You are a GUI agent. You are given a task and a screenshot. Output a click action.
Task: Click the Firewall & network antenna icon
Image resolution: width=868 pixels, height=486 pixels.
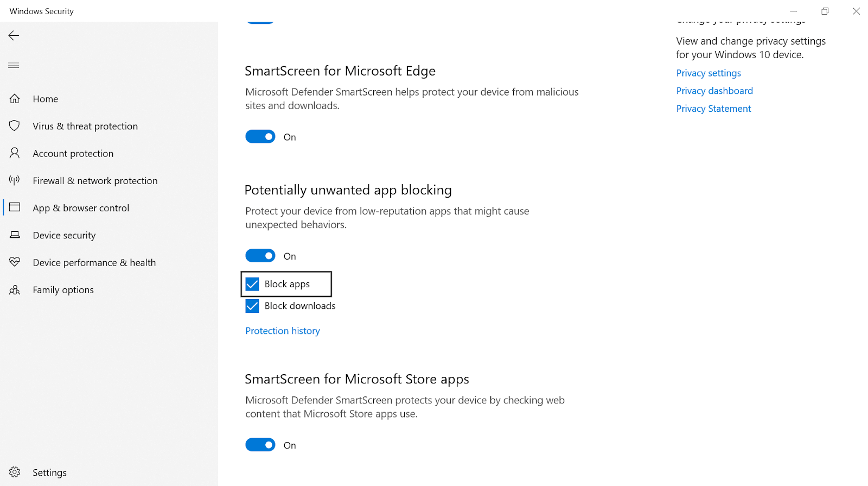coord(15,180)
